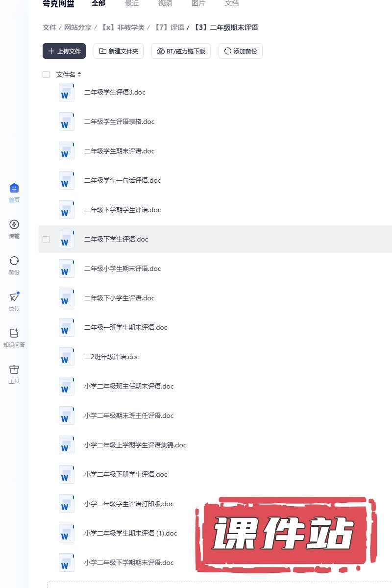Image resolution: width=392 pixels, height=588 pixels.
Task: Go to 网站分享 in the breadcrumb
Action: point(78,27)
